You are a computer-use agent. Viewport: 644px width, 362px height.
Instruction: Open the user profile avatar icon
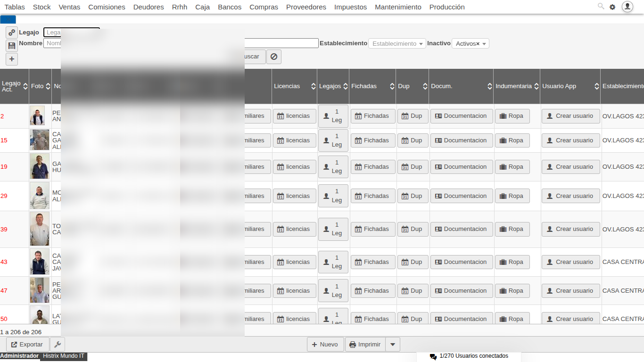pyautogui.click(x=627, y=7)
